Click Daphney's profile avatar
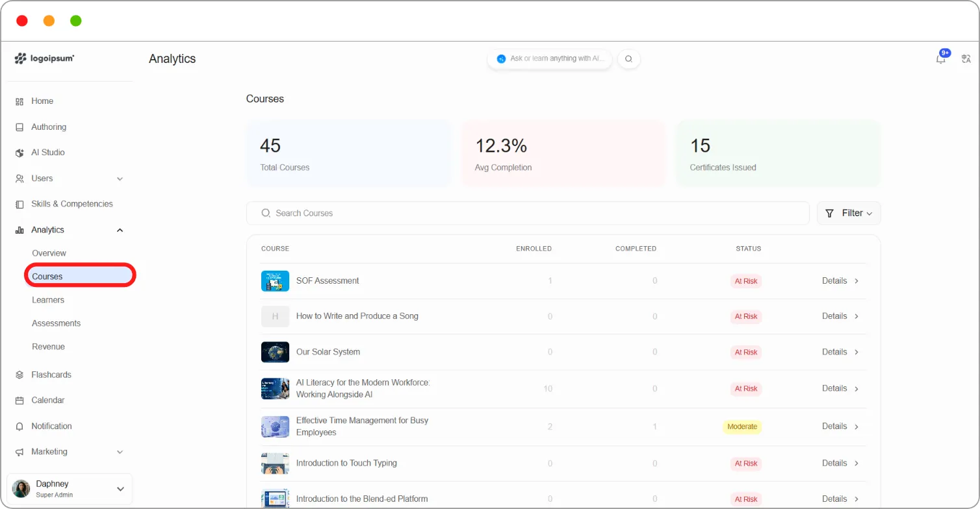980x509 pixels. pyautogui.click(x=21, y=489)
